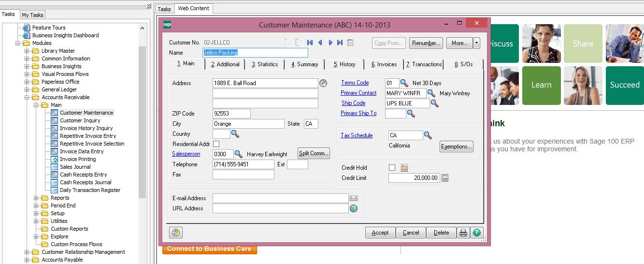Screen dimensions: 644x264
Task: Go to last customer record
Action: click(x=340, y=43)
